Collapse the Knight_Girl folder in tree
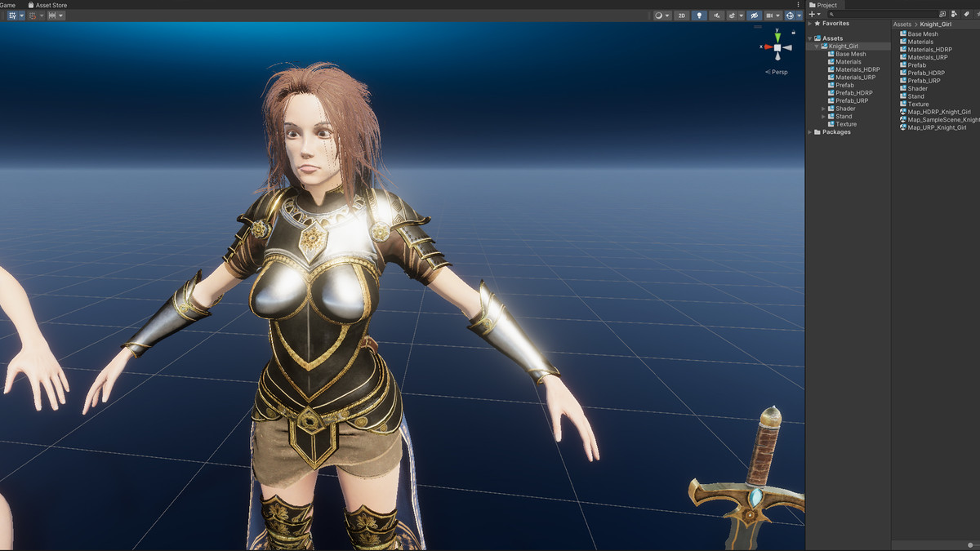Image resolution: width=980 pixels, height=551 pixels. coord(817,47)
